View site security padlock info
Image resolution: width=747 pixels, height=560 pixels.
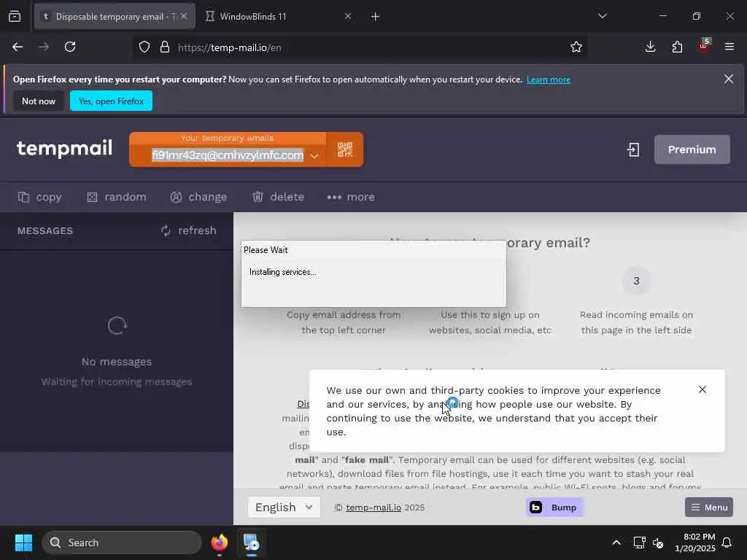tap(165, 47)
